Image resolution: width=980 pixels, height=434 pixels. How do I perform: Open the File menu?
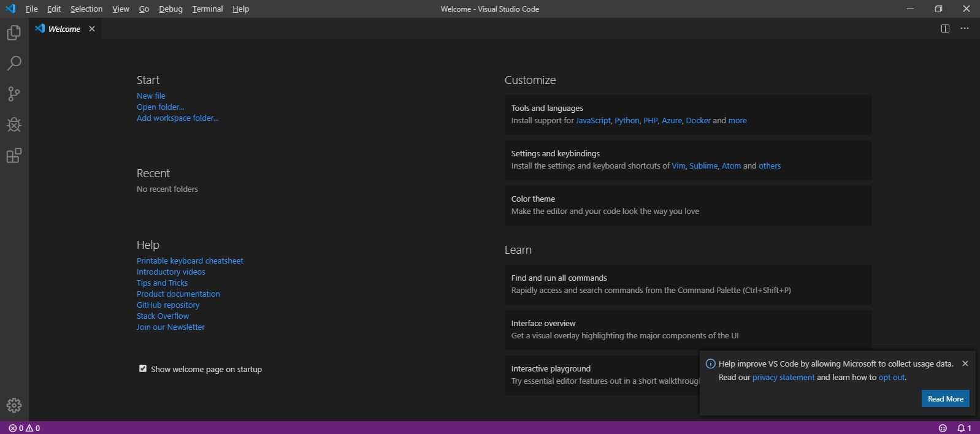coord(32,9)
